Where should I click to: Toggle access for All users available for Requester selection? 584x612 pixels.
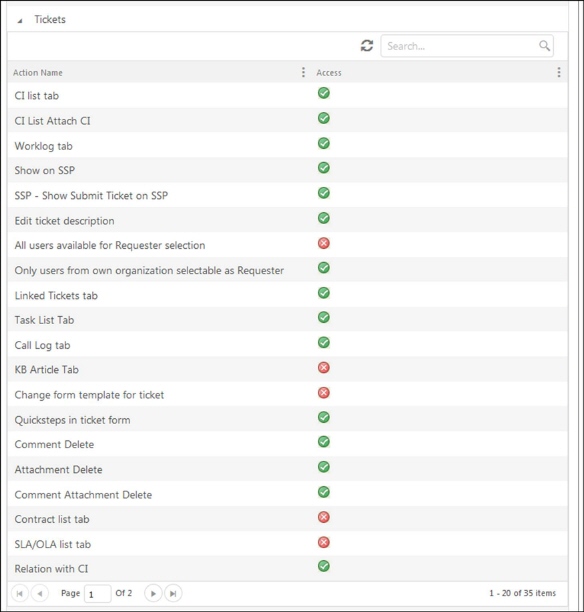(324, 243)
